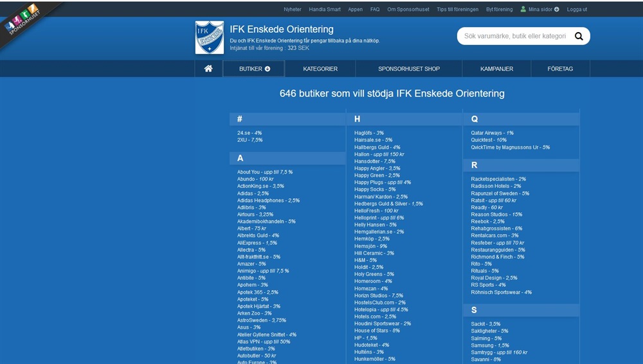
Task: Click Byt förening
Action: coord(499,10)
